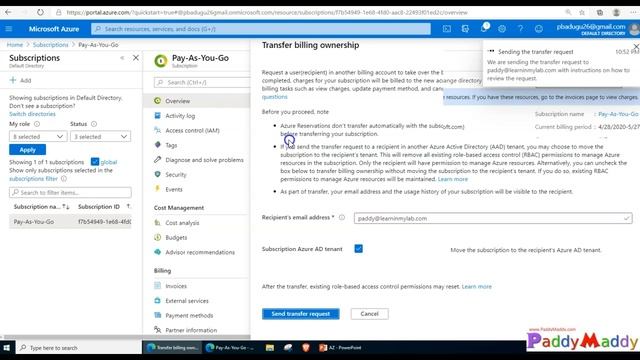Open Directory and subscription filter icon
Image resolution: width=640 pixels, height=360 pixels.
click(x=465, y=29)
